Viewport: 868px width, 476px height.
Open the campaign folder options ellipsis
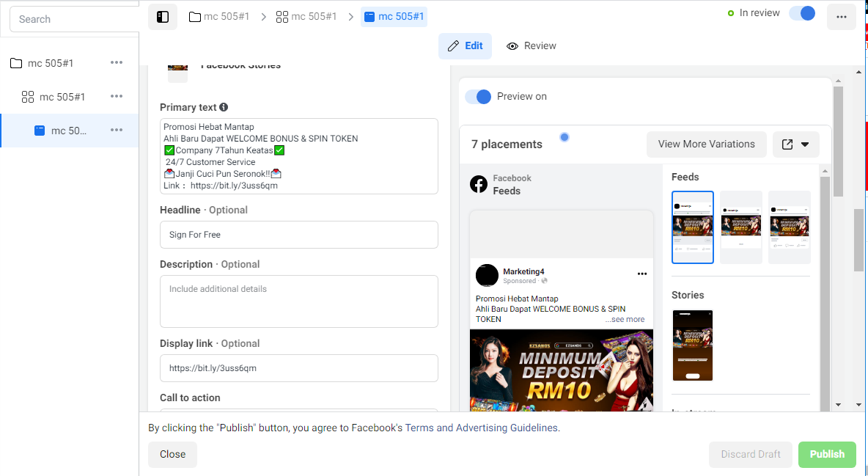pyautogui.click(x=117, y=62)
